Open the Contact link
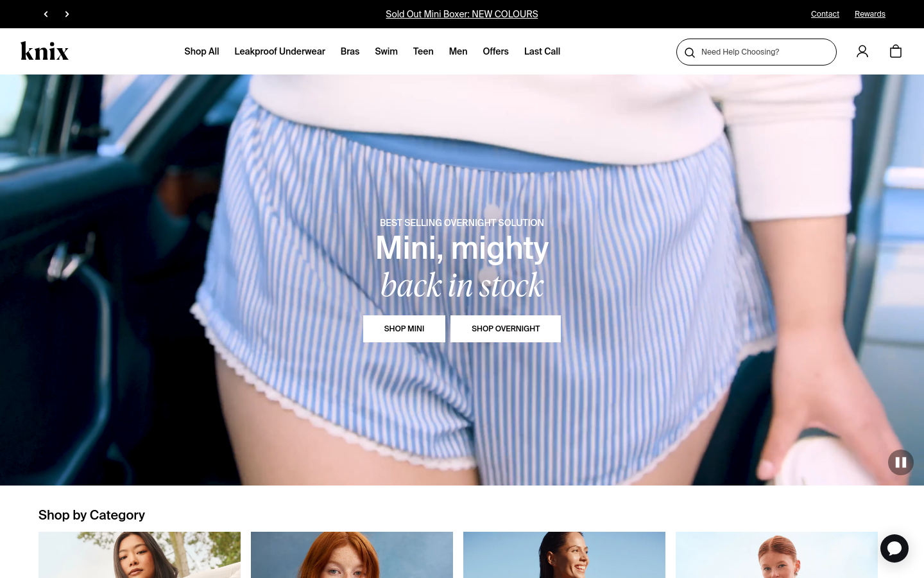Viewport: 924px width, 578px height. click(825, 14)
